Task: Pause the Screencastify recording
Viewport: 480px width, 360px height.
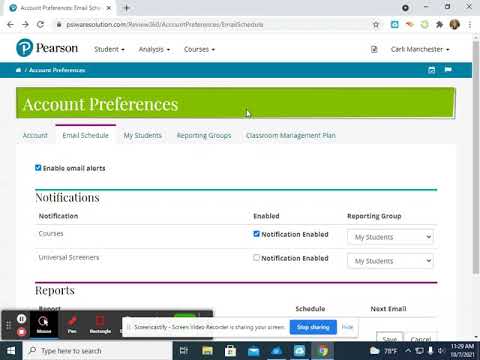Action: (21, 319)
